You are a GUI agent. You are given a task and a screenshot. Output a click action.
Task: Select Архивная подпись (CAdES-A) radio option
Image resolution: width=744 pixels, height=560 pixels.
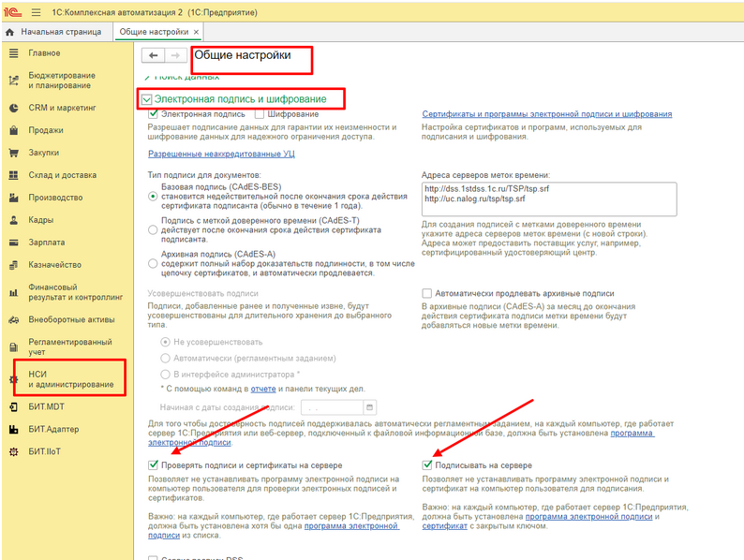(154, 265)
